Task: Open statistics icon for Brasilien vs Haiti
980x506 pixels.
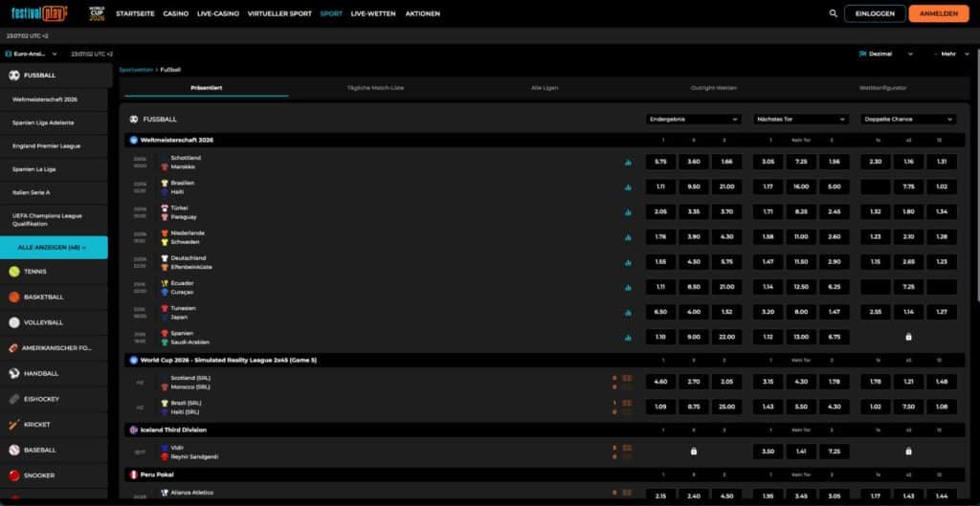Action: [x=628, y=187]
